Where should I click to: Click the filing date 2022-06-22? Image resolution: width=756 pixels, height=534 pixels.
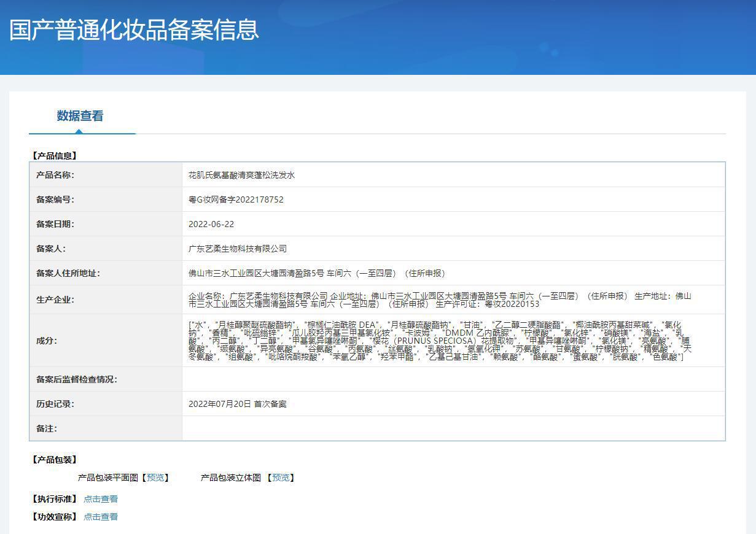(211, 224)
